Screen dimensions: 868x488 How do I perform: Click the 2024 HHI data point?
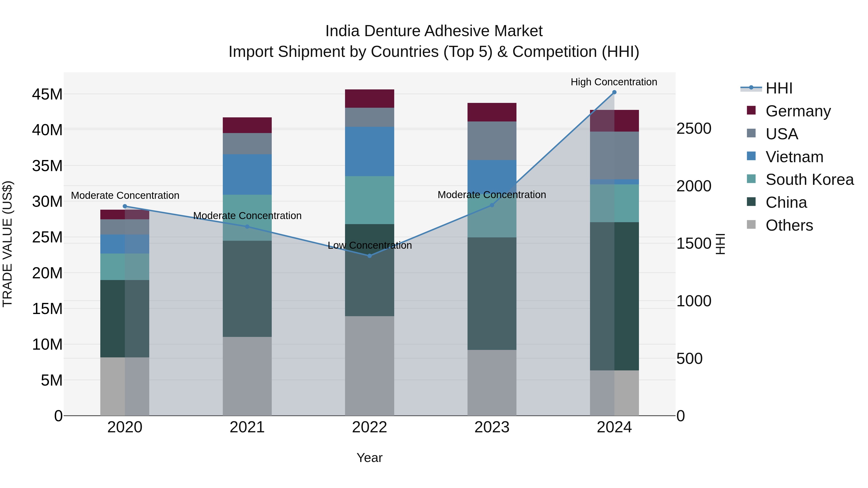(x=614, y=92)
